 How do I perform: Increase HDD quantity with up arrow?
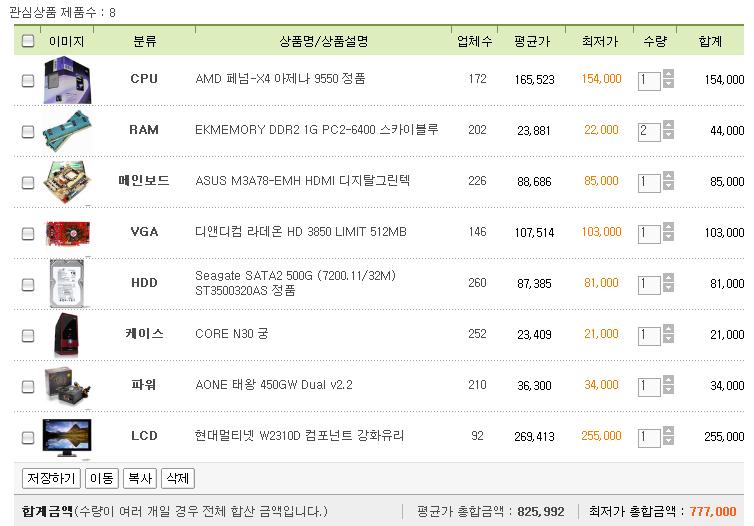[669, 278]
